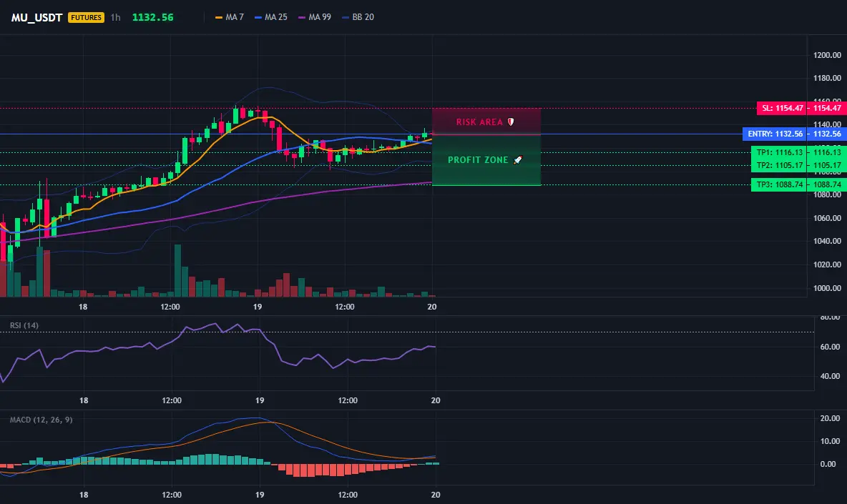Click the SL: 1154.47 stop loss label

782,108
